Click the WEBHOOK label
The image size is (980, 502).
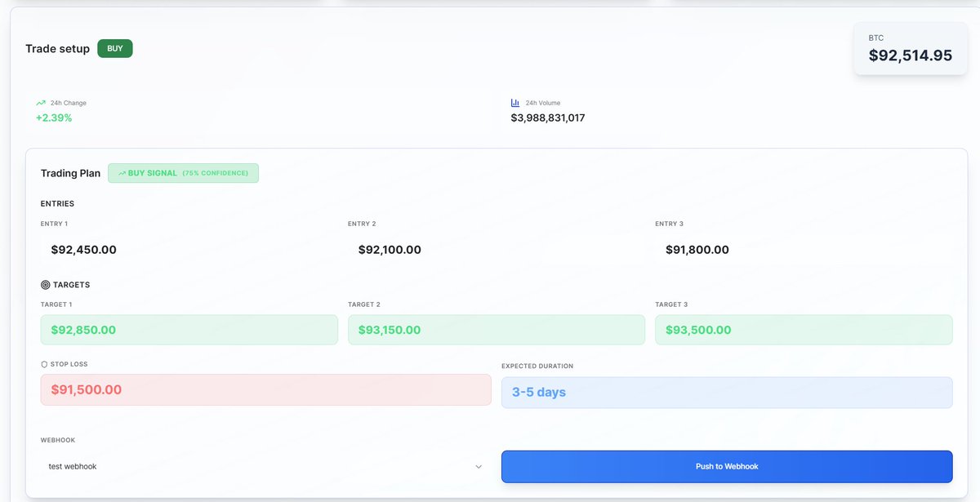click(x=56, y=440)
